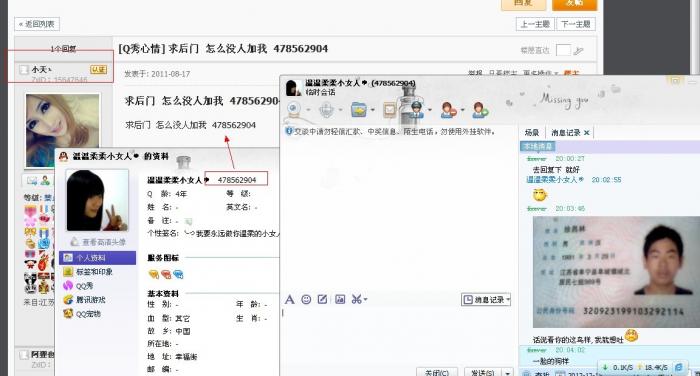Viewport: 700px width, 376px height.
Task: Switch to the 场景 tab
Action: [x=532, y=133]
